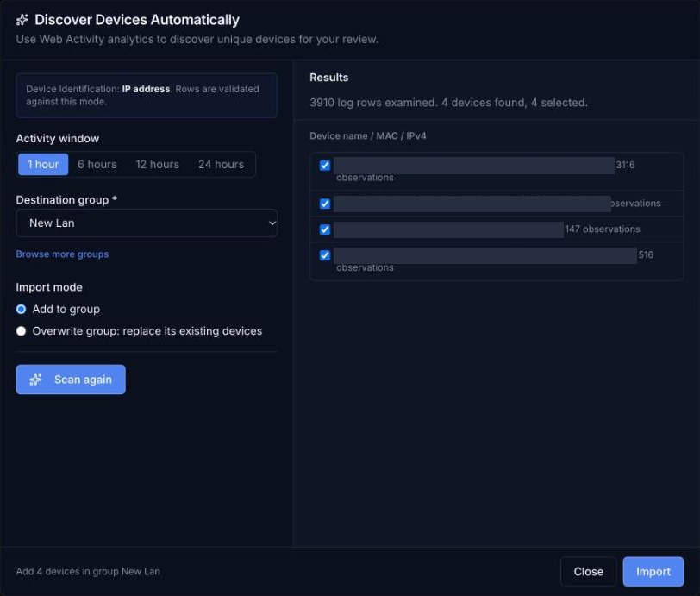Uncheck the device with 147 observations

pos(325,229)
